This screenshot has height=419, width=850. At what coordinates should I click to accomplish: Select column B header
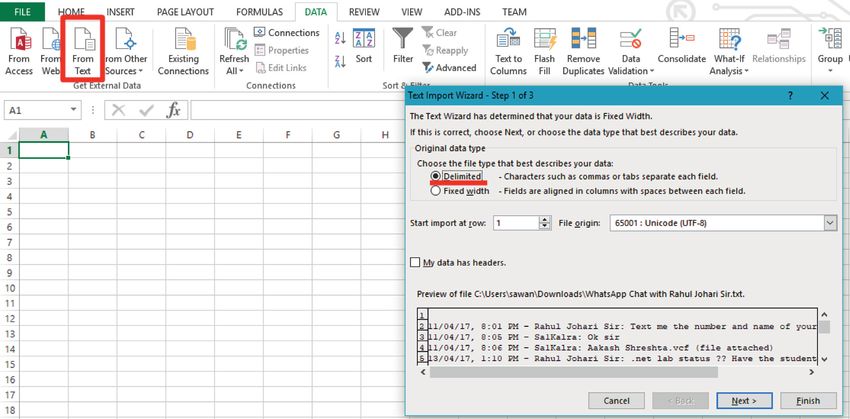93,135
